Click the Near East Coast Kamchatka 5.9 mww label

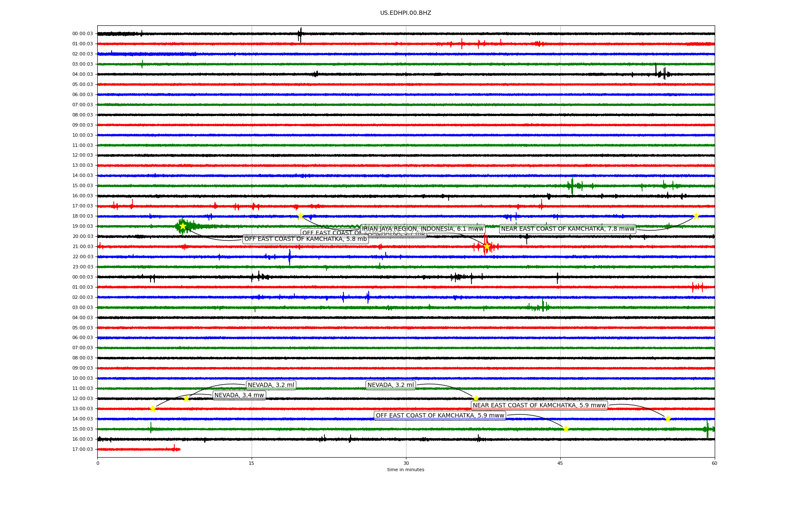[539, 406]
